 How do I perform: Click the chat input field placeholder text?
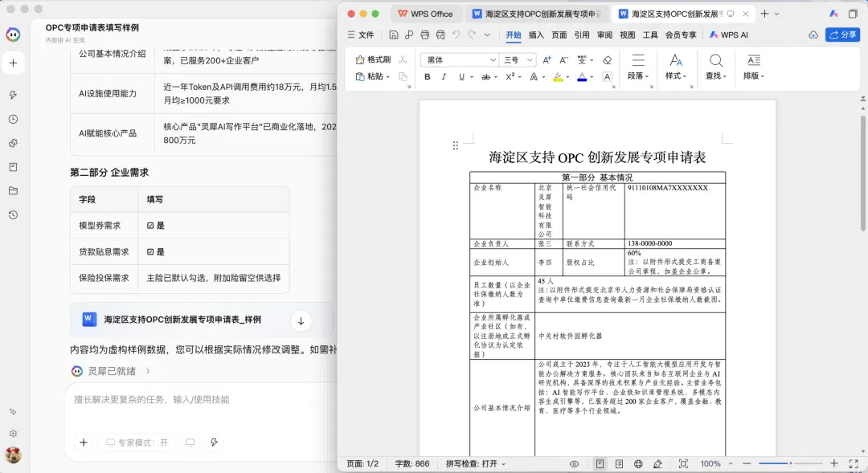coord(152,399)
